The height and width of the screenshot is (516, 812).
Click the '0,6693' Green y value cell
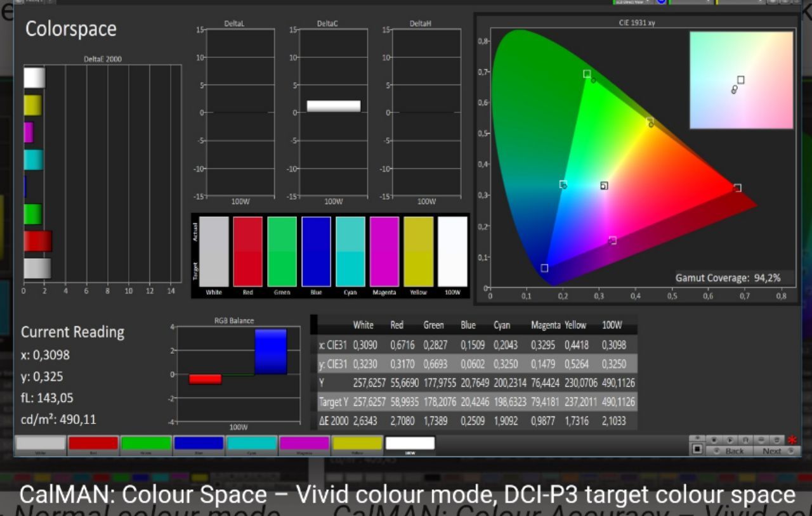click(x=435, y=364)
